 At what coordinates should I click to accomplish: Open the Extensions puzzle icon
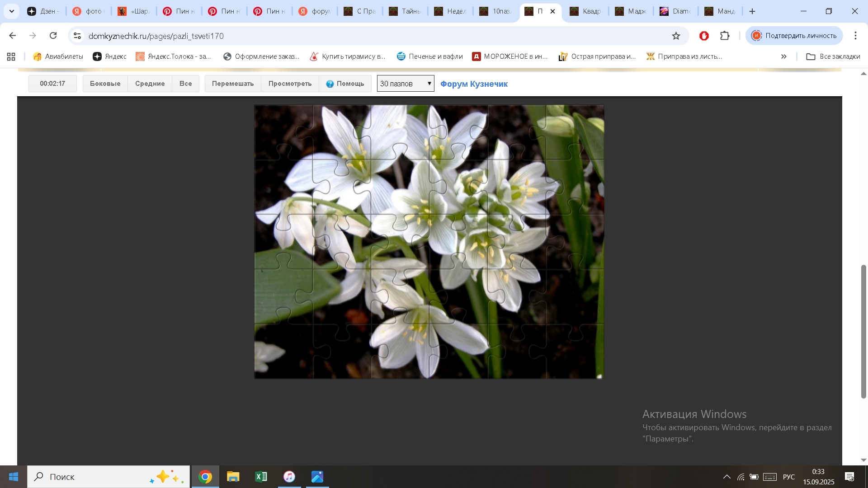tap(725, 36)
